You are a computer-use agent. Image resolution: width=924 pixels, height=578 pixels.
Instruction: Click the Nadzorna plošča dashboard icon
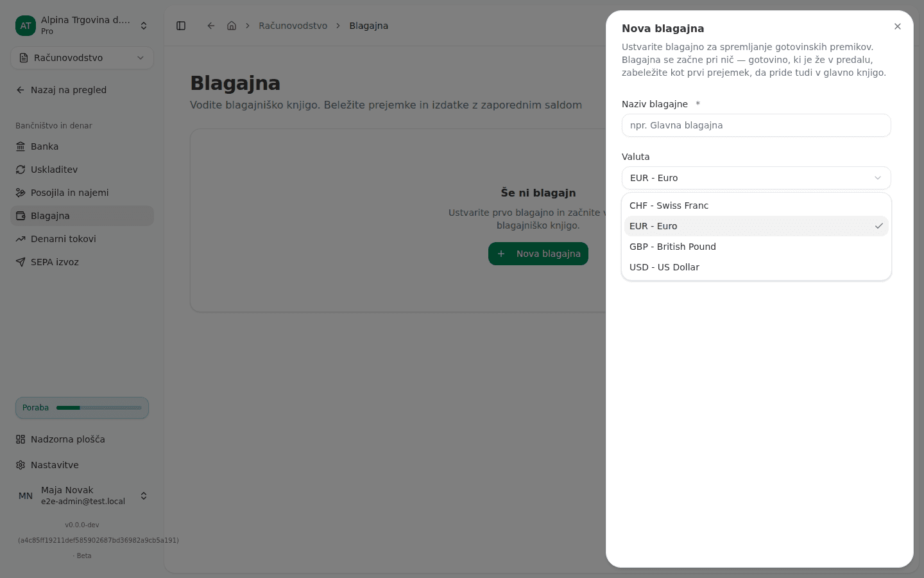21,439
